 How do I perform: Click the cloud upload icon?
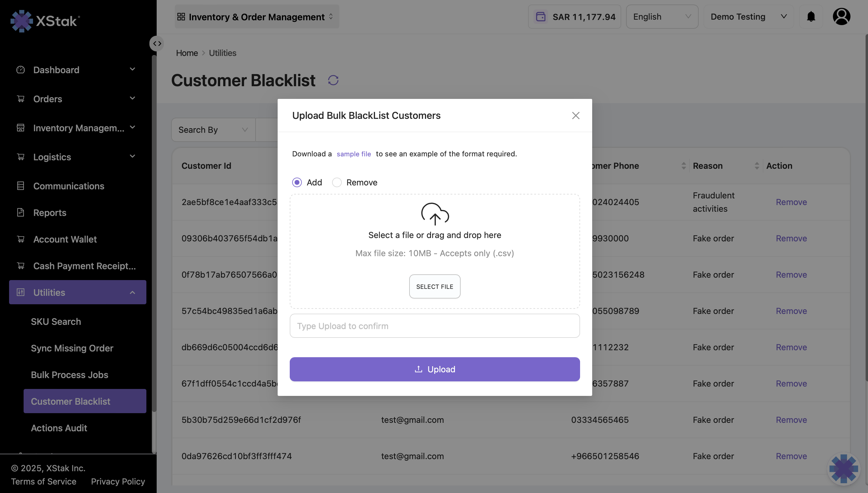point(435,214)
